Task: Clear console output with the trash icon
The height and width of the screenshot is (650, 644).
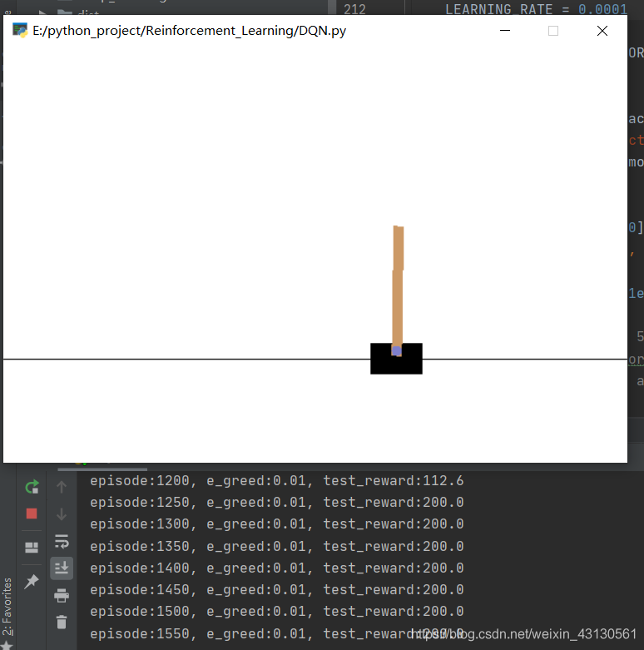Action: pos(62,622)
